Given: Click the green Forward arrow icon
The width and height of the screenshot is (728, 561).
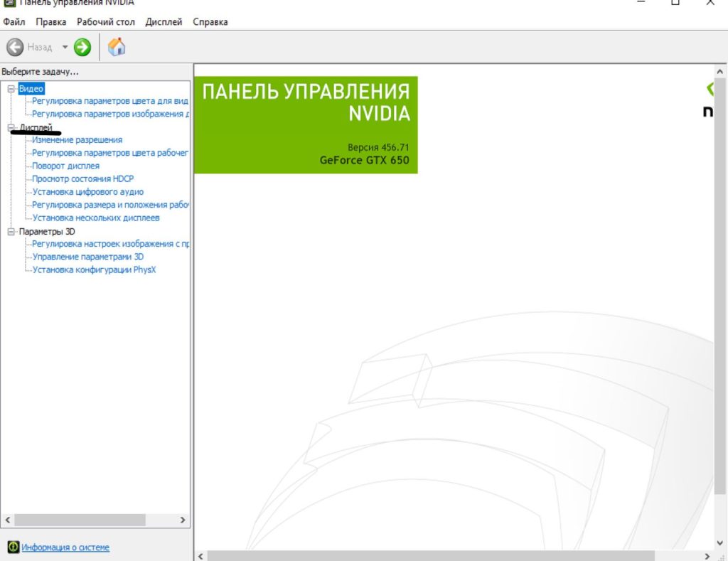Looking at the screenshot, I should coord(82,48).
